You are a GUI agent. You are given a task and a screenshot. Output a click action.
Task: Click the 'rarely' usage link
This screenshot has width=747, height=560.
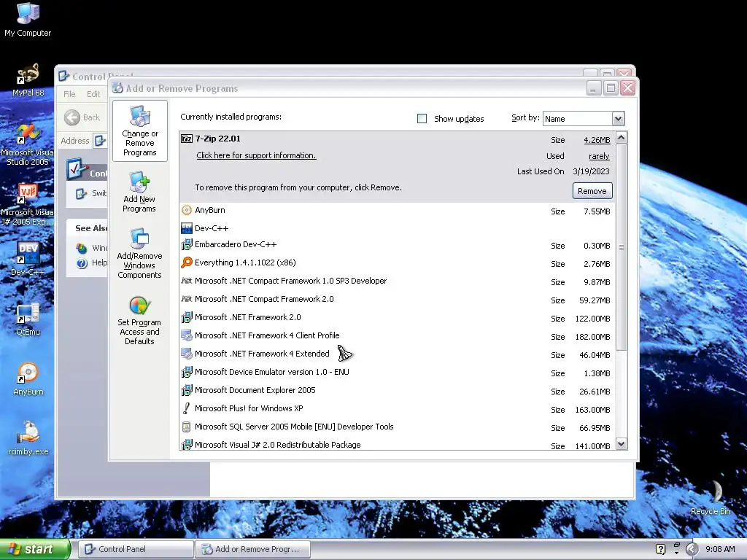pos(599,156)
